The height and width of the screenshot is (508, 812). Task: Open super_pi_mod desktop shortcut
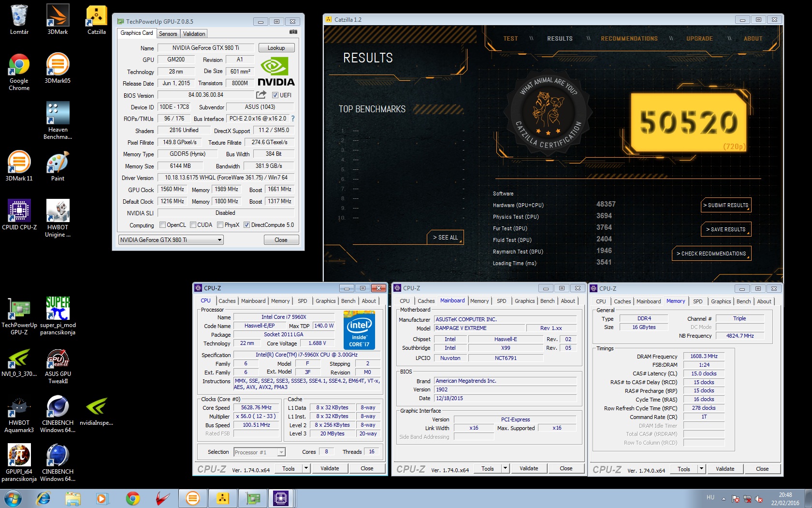[x=58, y=316]
